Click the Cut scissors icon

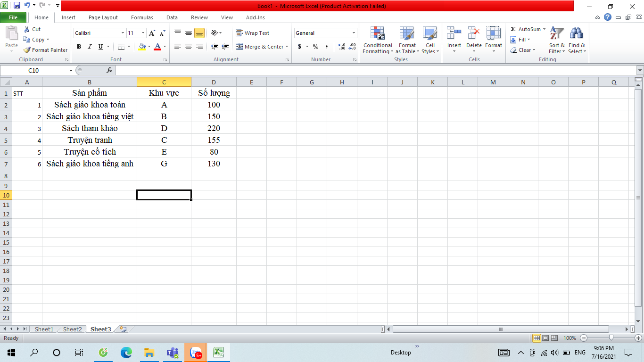pyautogui.click(x=26, y=29)
